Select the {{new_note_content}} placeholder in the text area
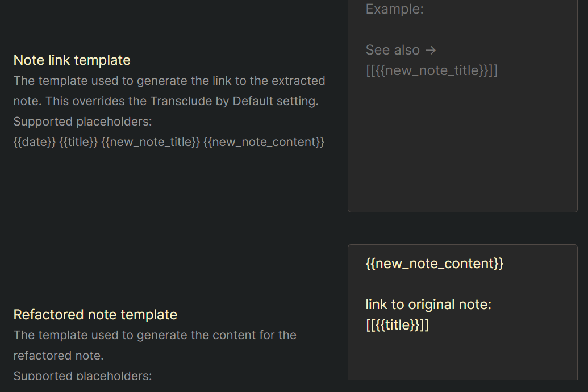The height and width of the screenshot is (392, 588). [435, 264]
